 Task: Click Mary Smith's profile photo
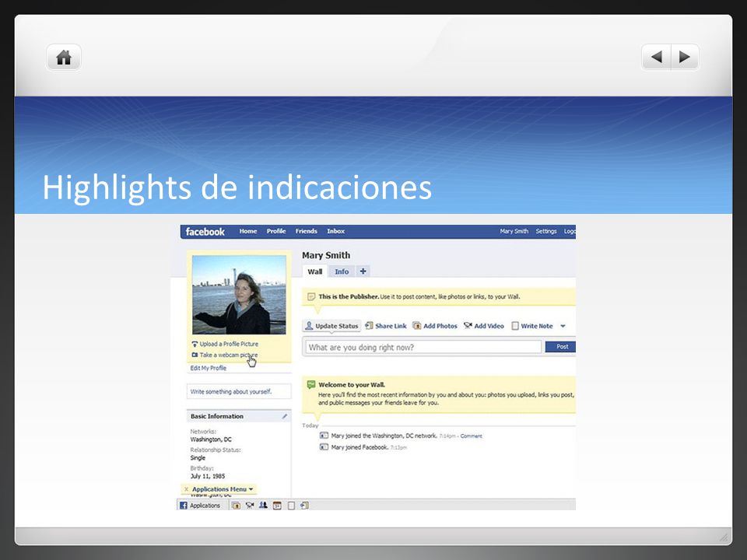[239, 295]
